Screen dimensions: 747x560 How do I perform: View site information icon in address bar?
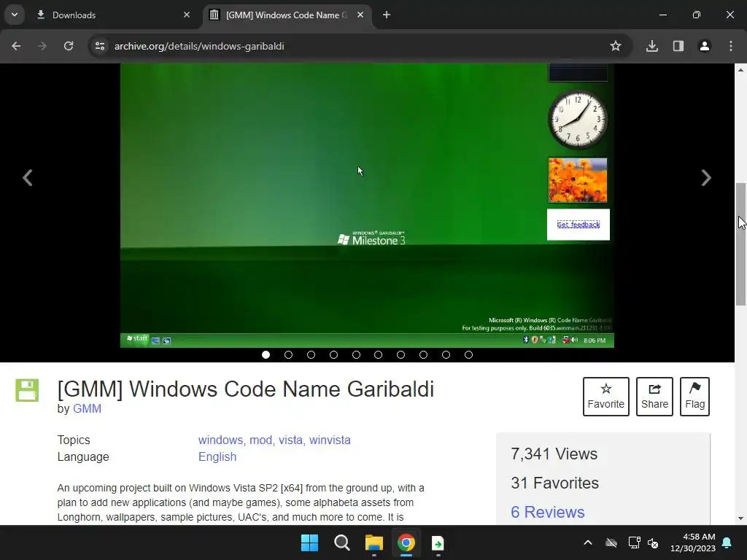coord(100,46)
